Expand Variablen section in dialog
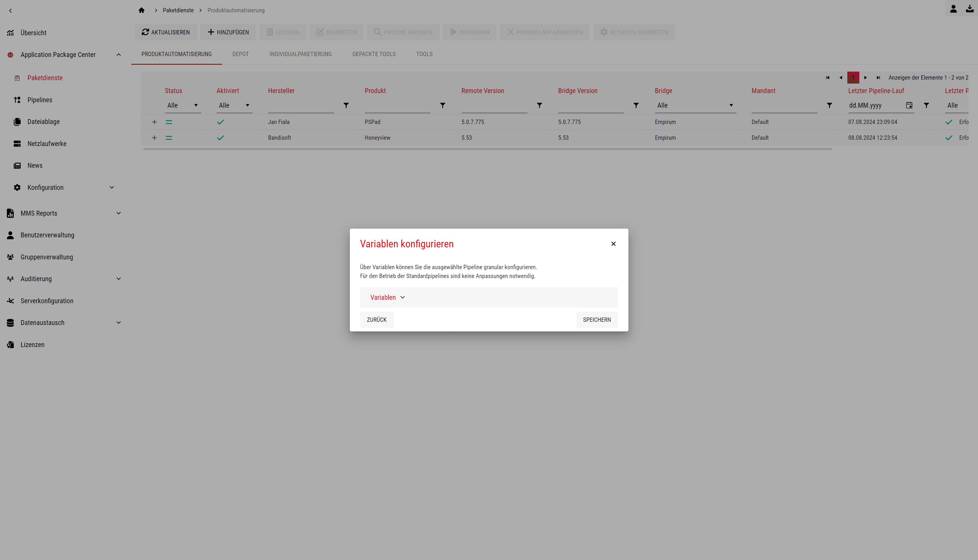This screenshot has width=978, height=560. pyautogui.click(x=489, y=297)
